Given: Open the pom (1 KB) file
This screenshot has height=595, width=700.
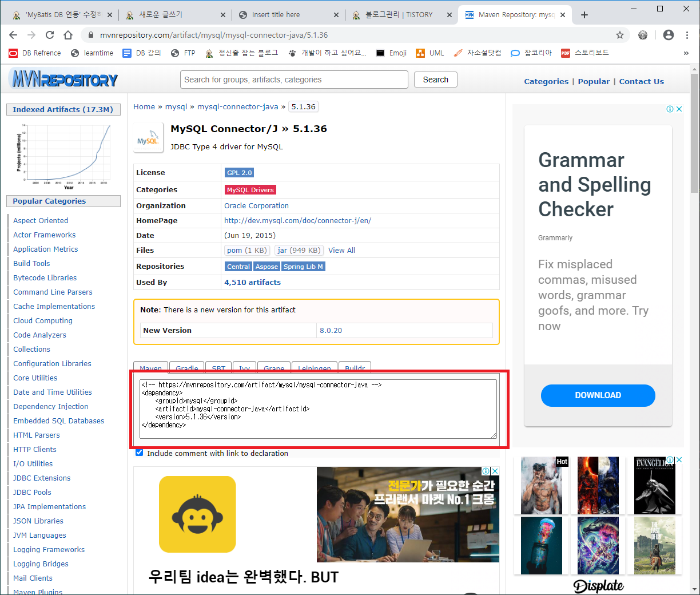Looking at the screenshot, I should tap(246, 250).
